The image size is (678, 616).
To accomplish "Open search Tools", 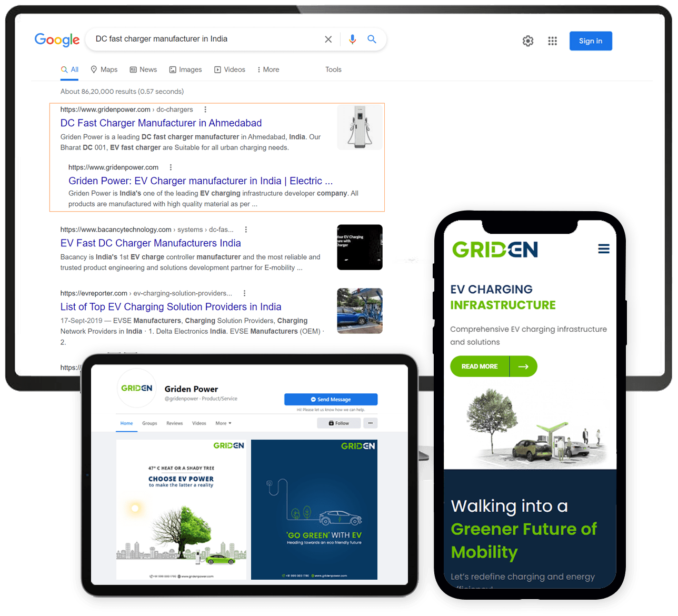I will pyautogui.click(x=333, y=69).
